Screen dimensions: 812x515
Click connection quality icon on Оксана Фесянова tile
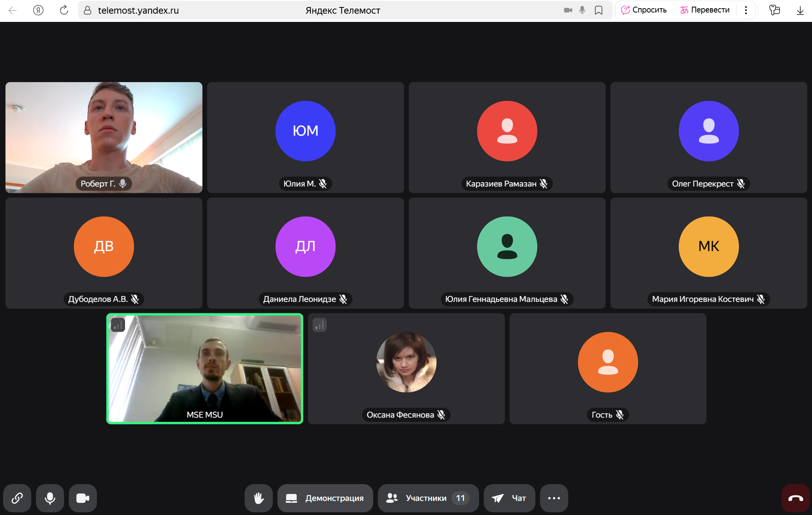tap(320, 325)
